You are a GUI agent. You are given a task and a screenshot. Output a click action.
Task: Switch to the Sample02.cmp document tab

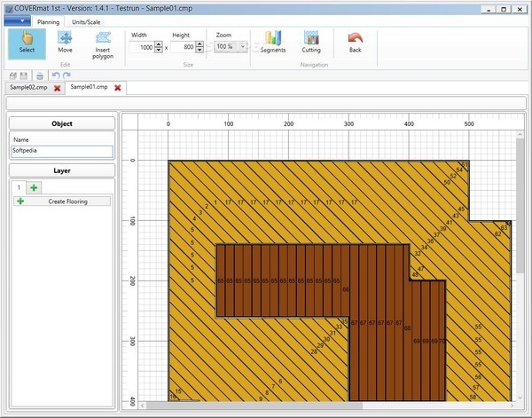(x=28, y=88)
